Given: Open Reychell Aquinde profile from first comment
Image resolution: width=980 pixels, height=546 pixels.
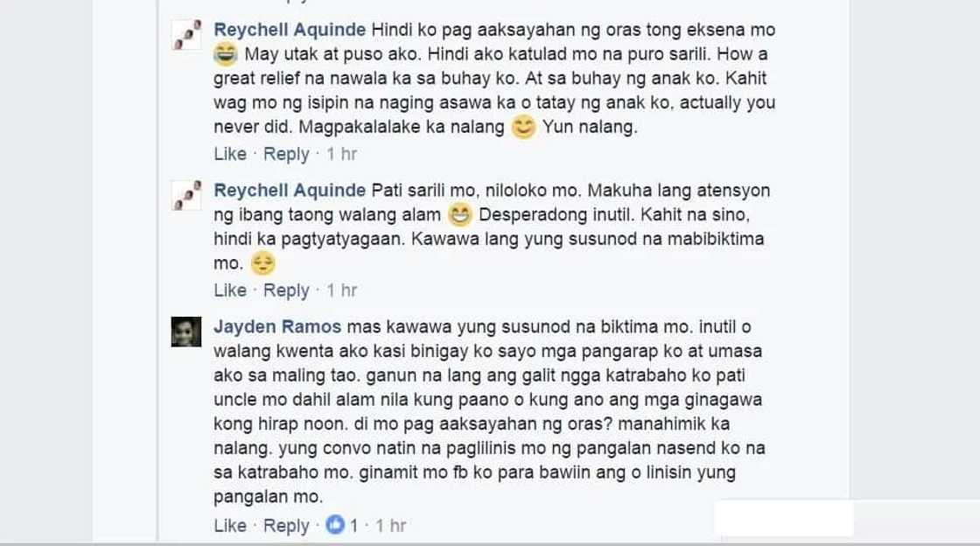Looking at the screenshot, I should tap(290, 30).
